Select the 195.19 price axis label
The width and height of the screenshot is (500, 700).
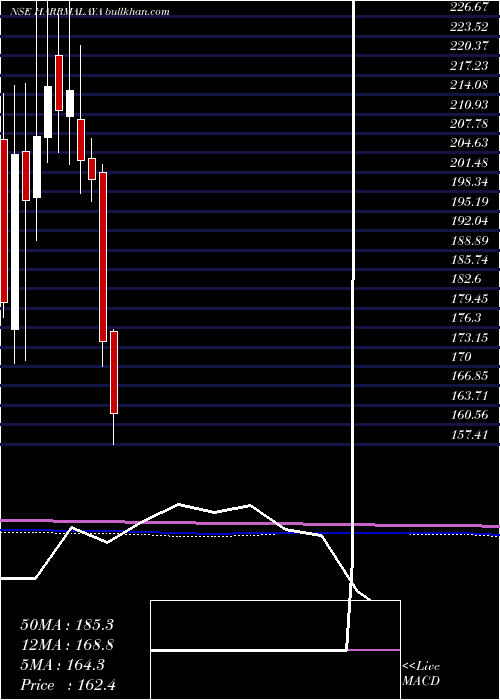(x=470, y=202)
